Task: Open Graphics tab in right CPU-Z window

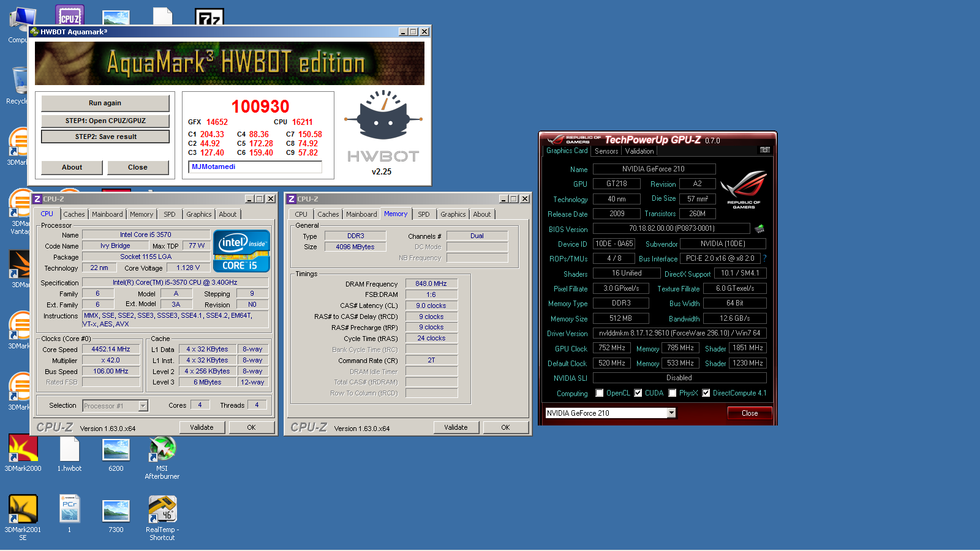Action: click(x=453, y=214)
